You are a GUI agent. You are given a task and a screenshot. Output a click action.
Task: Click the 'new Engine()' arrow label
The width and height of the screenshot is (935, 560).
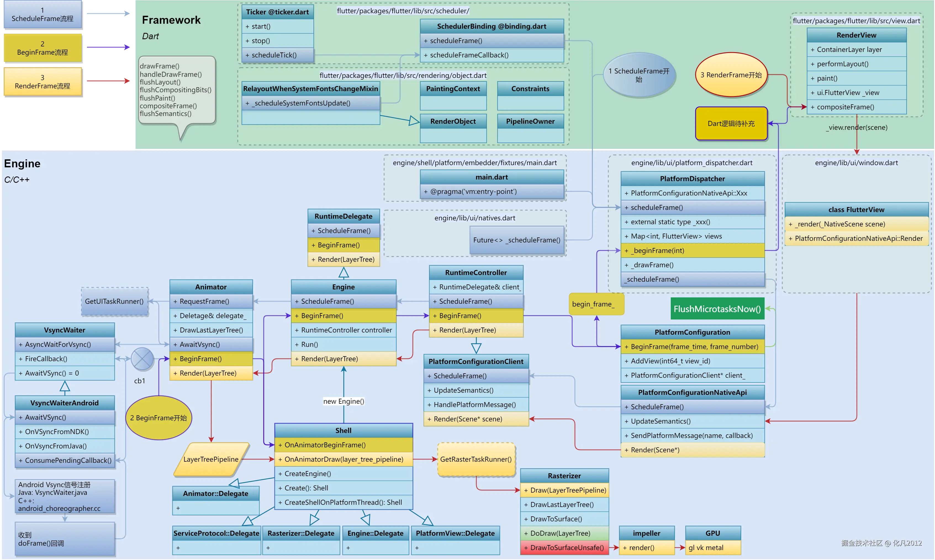343,401
